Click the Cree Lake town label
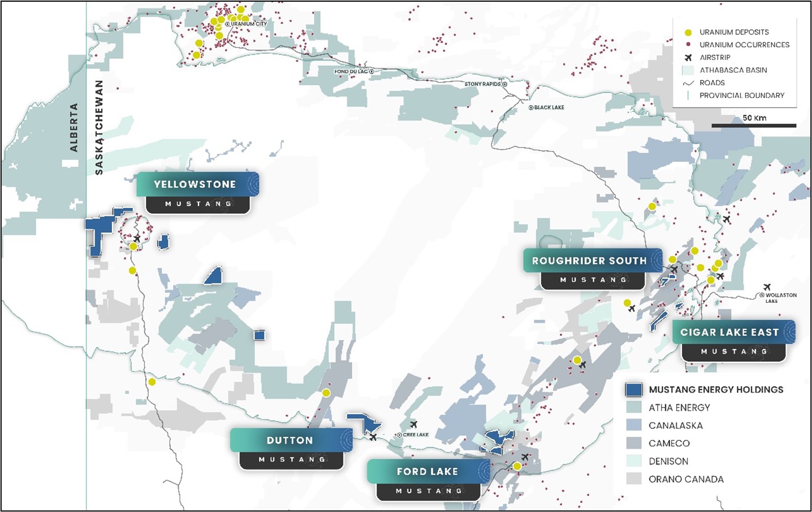Screen dimensions: 812x512 point(416,435)
